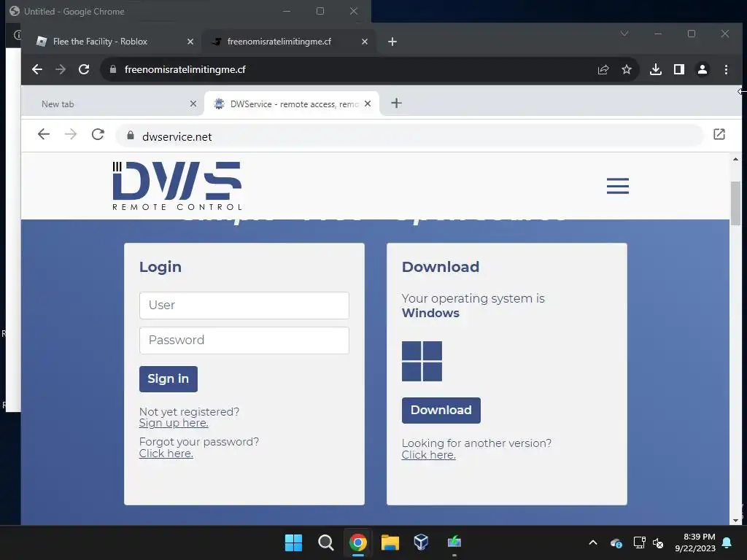Go back in outer Chrome toolbar
Screen dimensions: 747x560
[37, 69]
